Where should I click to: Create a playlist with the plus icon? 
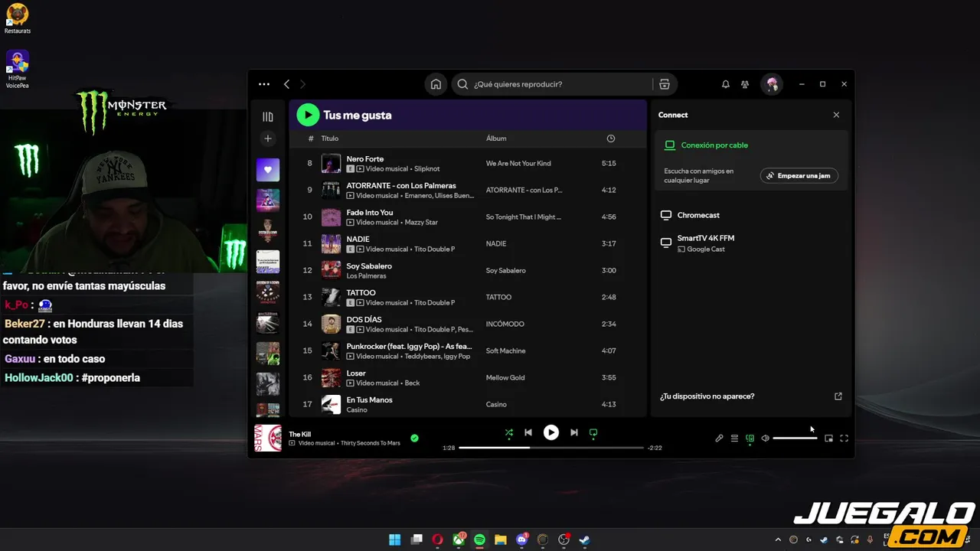(267, 139)
